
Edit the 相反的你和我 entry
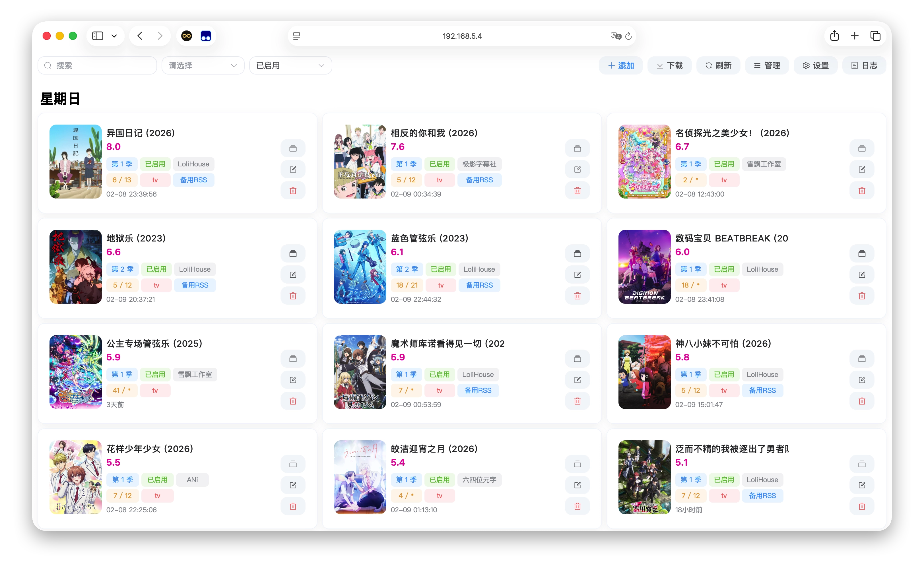pyautogui.click(x=577, y=169)
